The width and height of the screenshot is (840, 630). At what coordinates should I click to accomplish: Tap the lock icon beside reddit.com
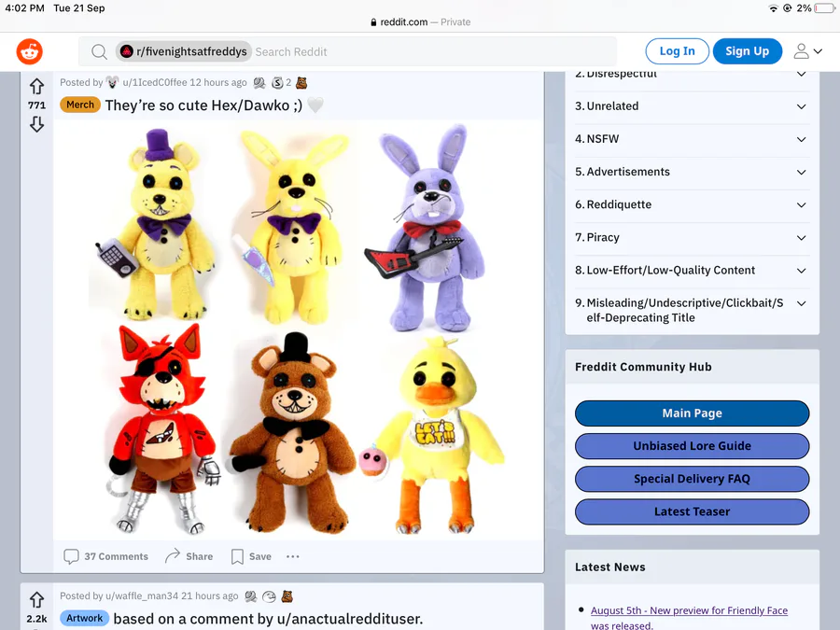click(x=373, y=22)
